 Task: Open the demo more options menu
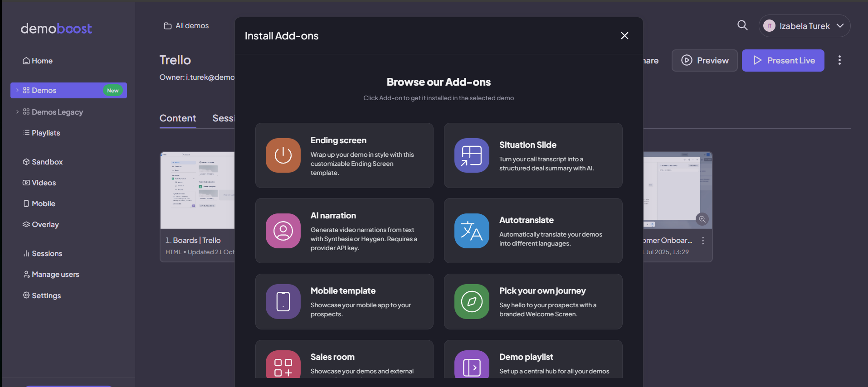point(839,60)
